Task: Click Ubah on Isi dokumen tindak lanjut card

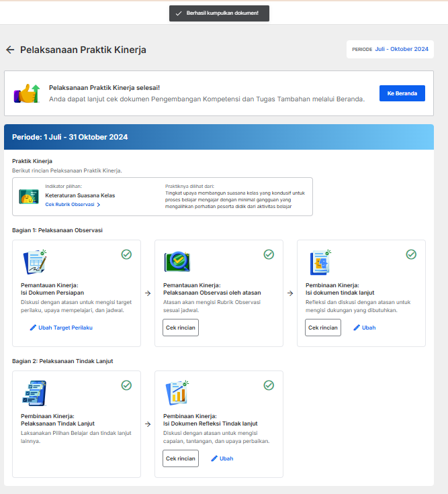Action: pyautogui.click(x=365, y=328)
